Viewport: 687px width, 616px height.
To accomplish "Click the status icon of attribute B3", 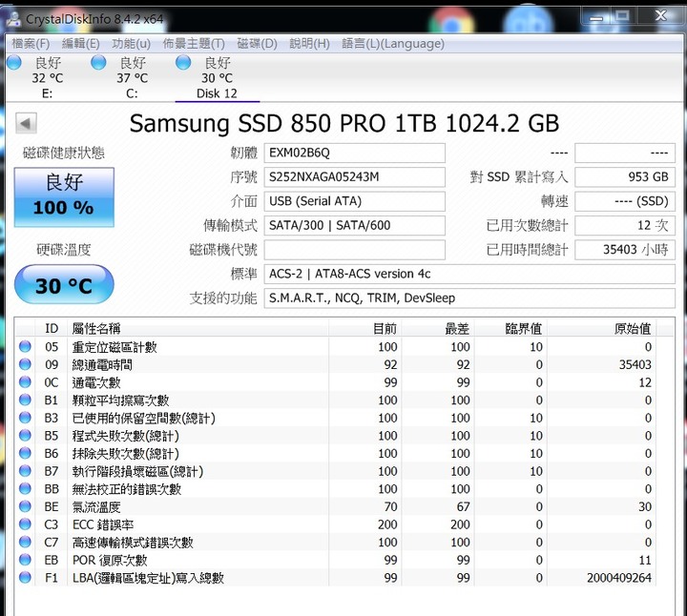I will (26, 418).
